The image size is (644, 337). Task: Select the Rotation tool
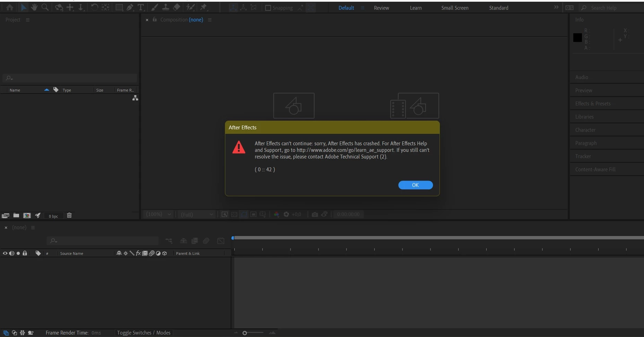pyautogui.click(x=94, y=7)
